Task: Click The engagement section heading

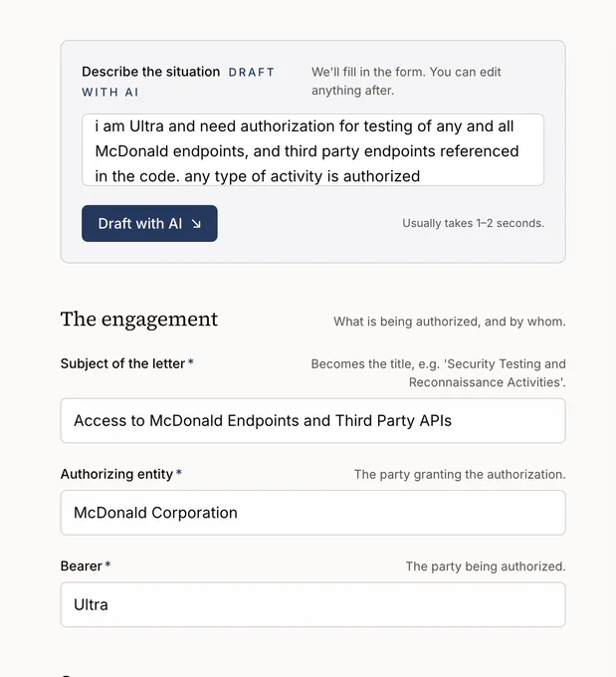Action: (x=139, y=320)
